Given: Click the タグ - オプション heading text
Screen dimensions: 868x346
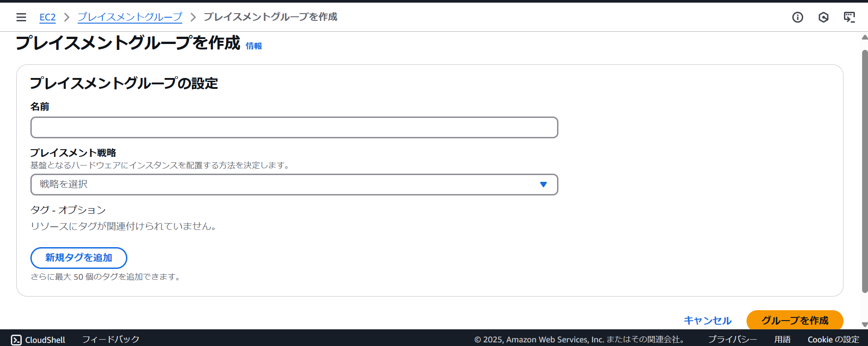Looking at the screenshot, I should coord(68,210).
